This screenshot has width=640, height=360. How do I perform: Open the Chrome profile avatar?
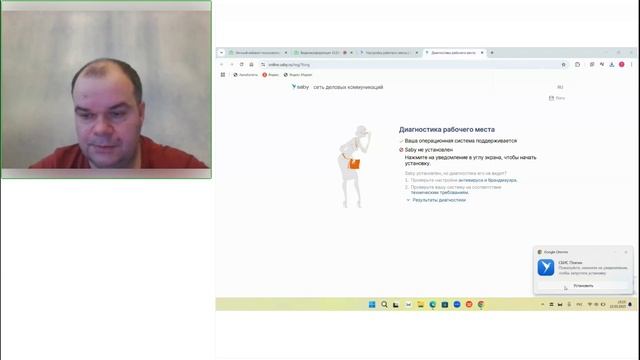pyautogui.click(x=622, y=64)
